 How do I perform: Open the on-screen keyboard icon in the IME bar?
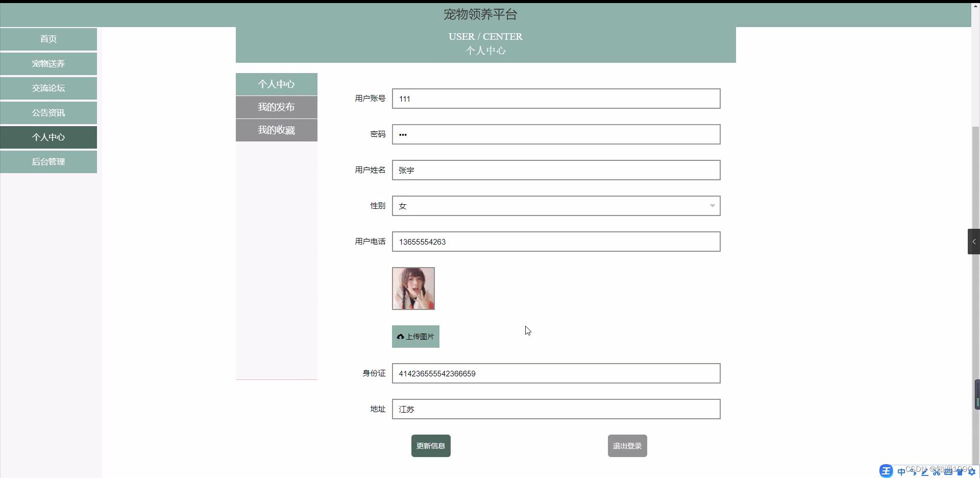pos(948,472)
